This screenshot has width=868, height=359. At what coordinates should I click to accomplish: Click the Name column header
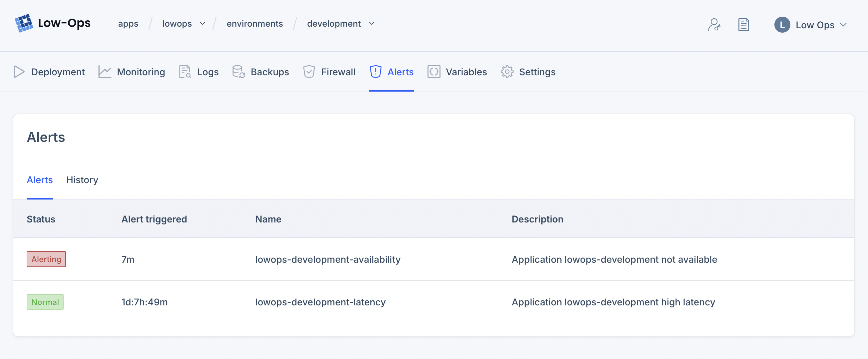[x=268, y=219]
